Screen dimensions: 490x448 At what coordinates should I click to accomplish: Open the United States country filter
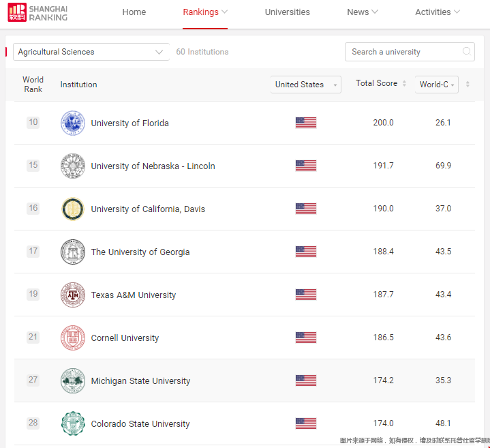tap(305, 85)
